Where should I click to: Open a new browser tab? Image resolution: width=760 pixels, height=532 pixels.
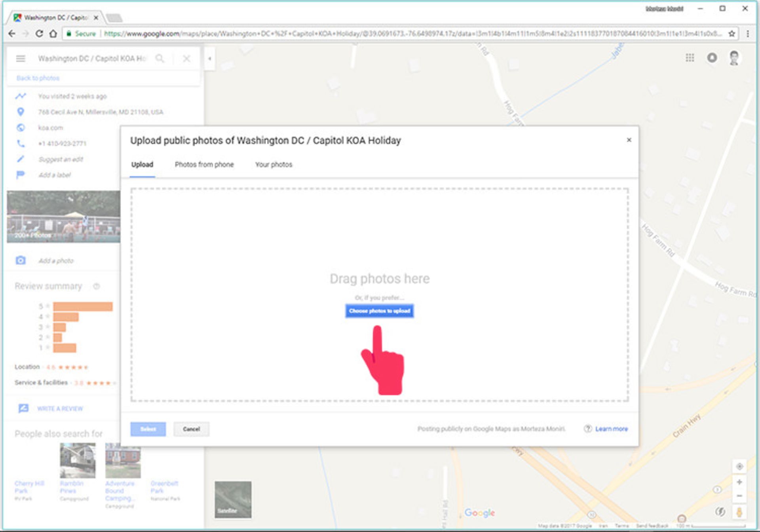pyautogui.click(x=114, y=18)
